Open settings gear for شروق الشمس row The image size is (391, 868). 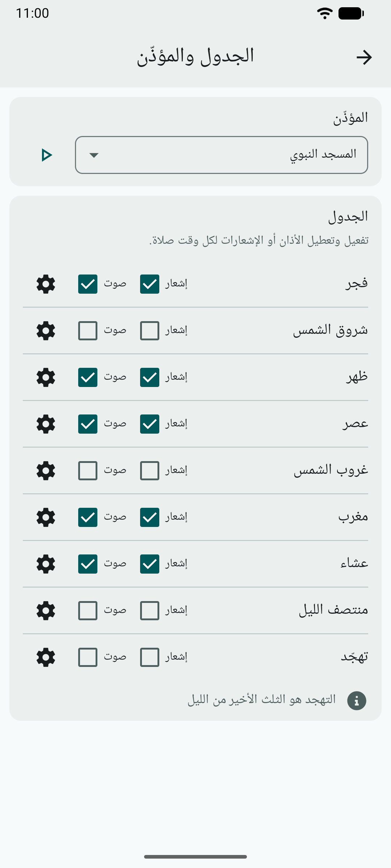(x=46, y=331)
